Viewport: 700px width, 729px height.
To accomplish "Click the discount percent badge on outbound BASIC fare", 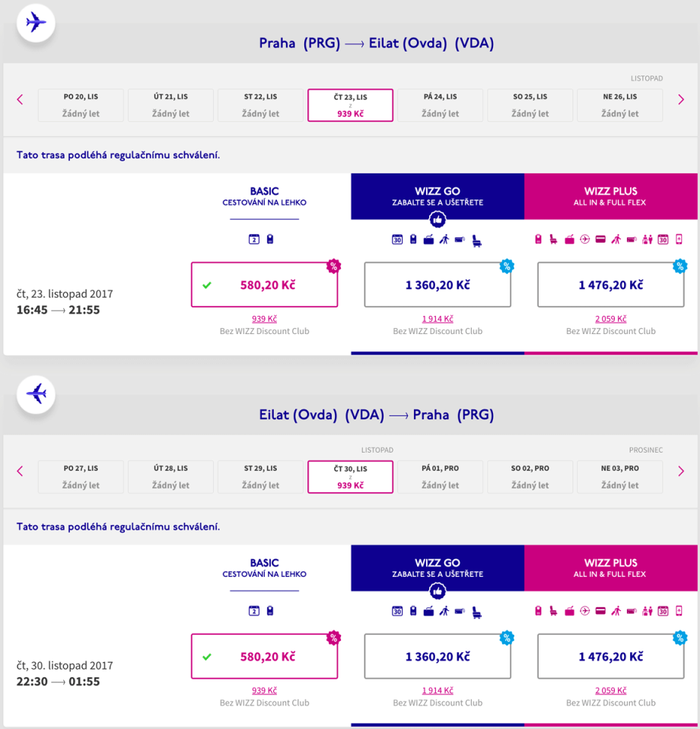I will tap(333, 266).
